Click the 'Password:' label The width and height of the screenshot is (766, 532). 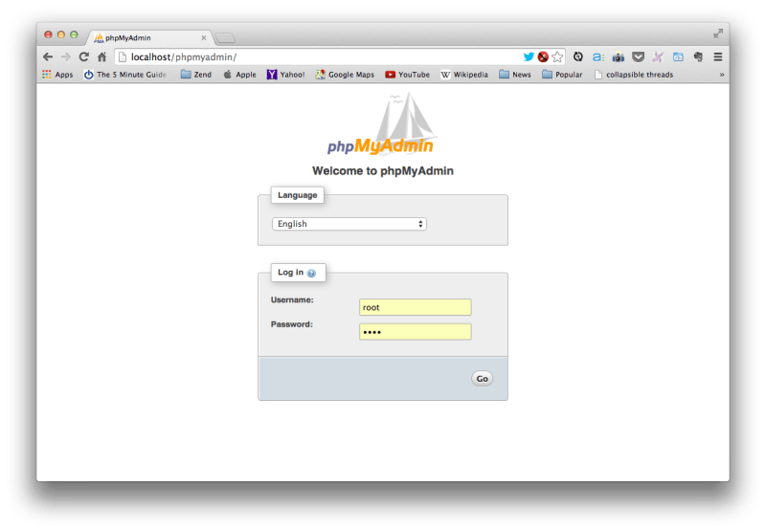(292, 324)
